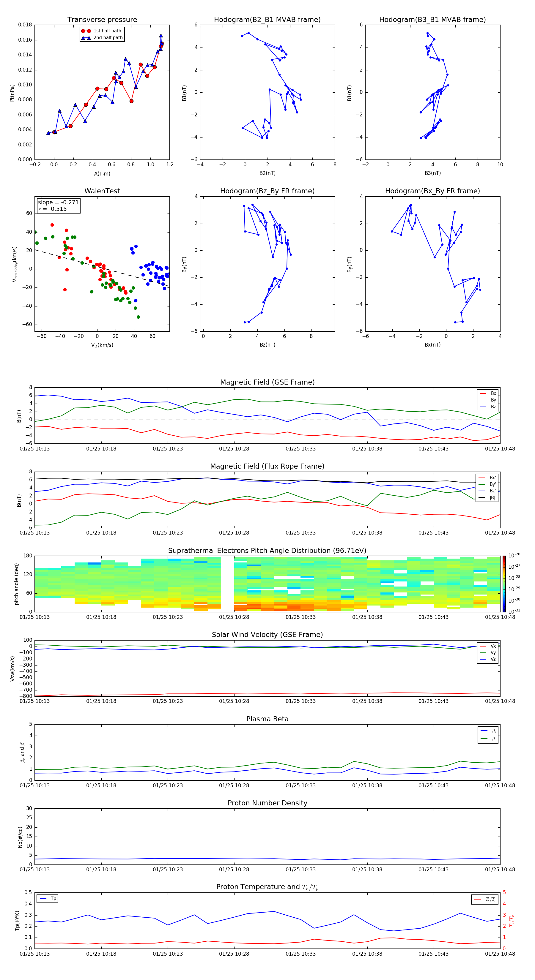Click the 'Bx(nT)' x-axis label

(x=432, y=345)
